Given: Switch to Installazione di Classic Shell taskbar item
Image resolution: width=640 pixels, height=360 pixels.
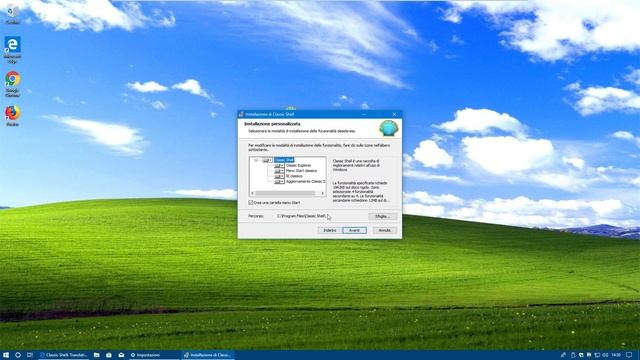Looking at the screenshot, I should [x=207, y=355].
